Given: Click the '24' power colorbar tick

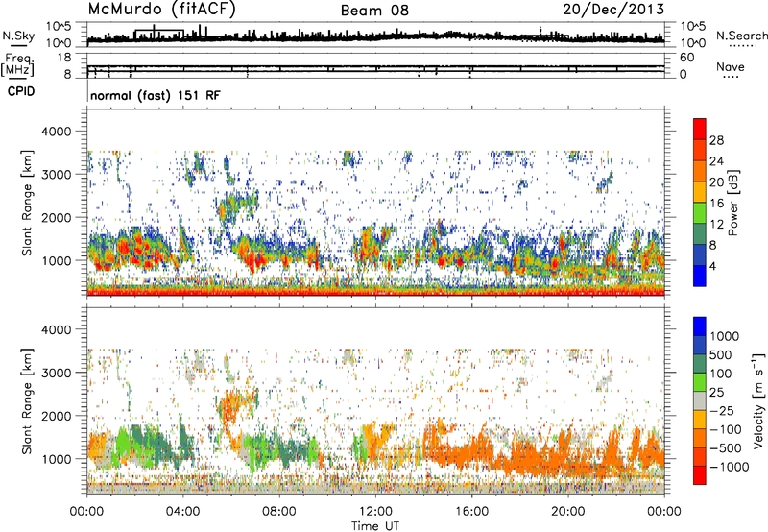Looking at the screenshot, I should [716, 161].
